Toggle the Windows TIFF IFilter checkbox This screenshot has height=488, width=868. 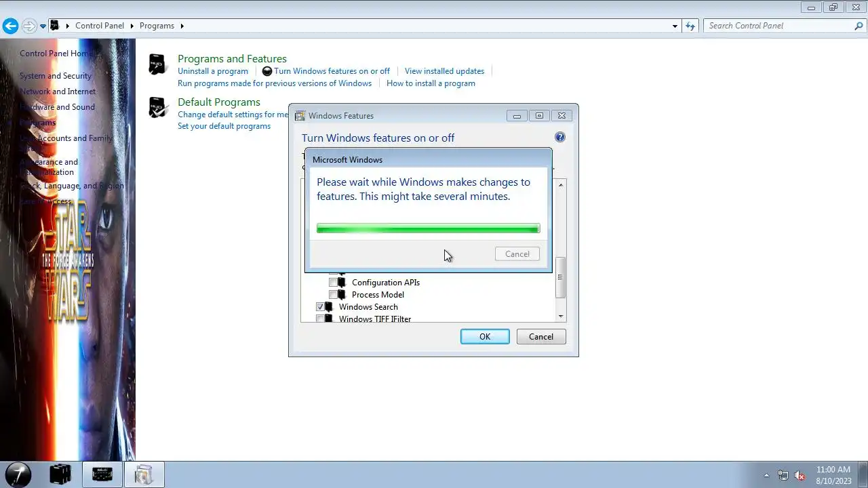[x=320, y=319]
